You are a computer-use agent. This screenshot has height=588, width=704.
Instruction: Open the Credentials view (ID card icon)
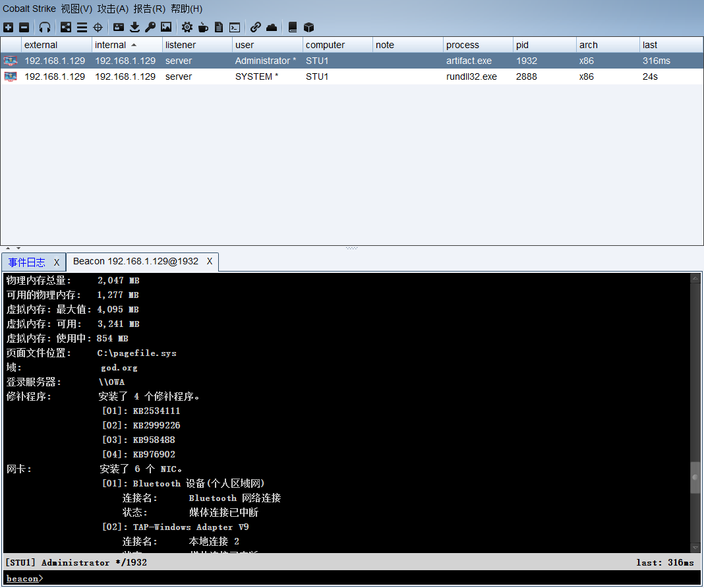[x=119, y=28]
